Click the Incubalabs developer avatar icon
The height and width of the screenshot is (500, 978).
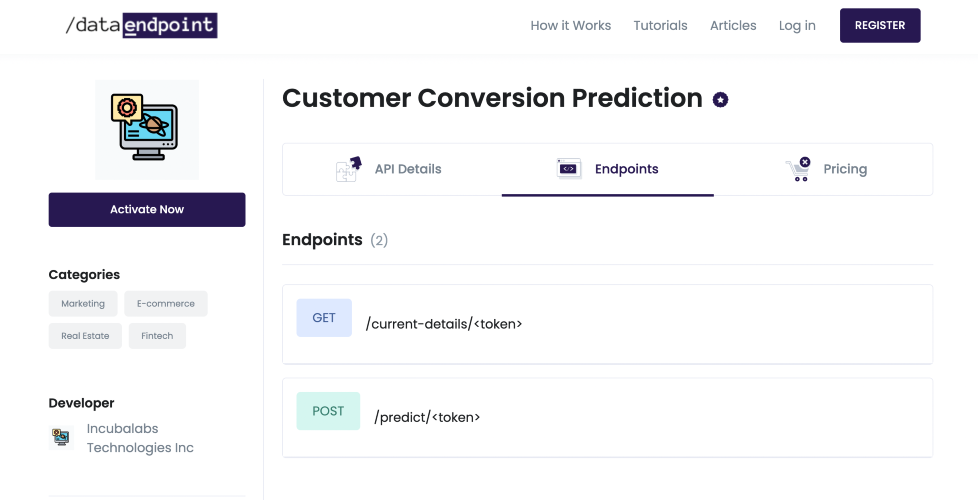pos(61,437)
